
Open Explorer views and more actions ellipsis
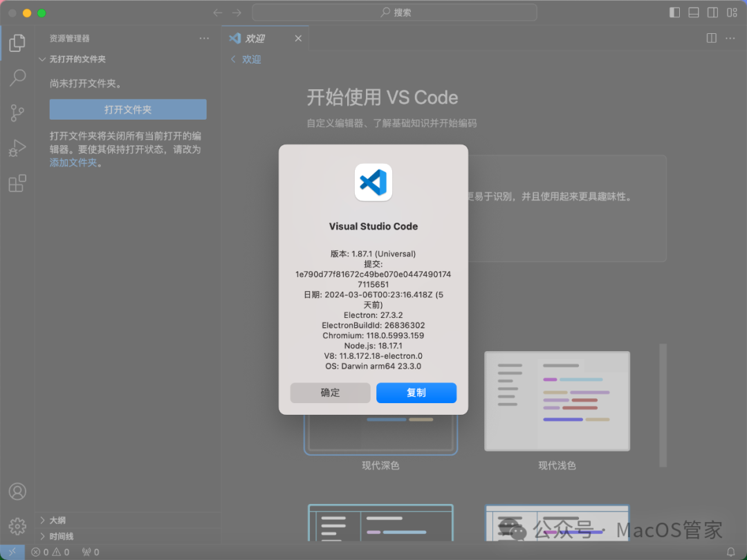204,38
